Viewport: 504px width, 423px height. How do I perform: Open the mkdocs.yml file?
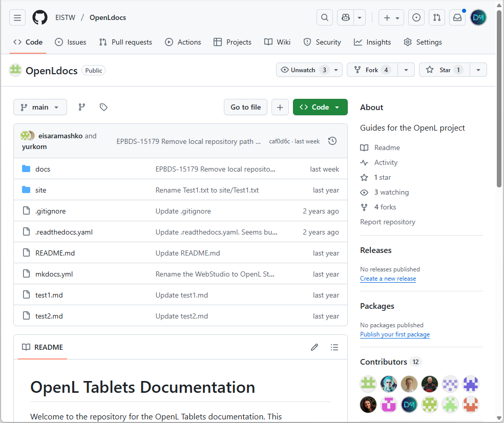54,274
